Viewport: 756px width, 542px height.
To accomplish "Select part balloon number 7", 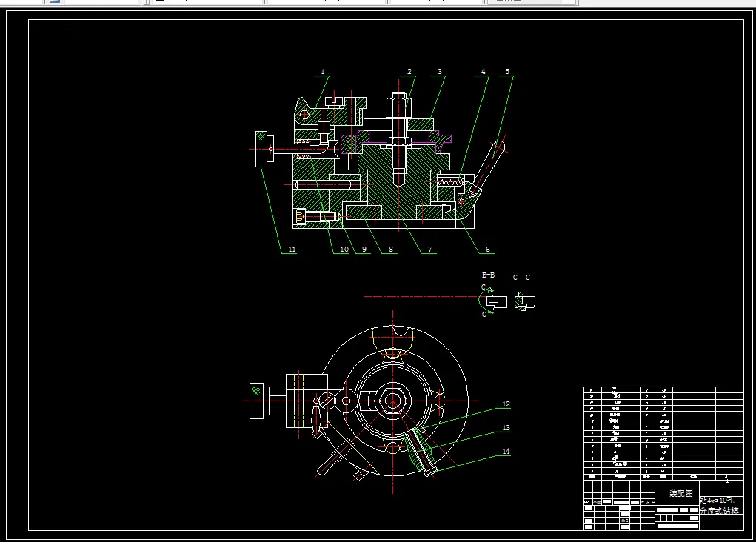I will click(x=430, y=250).
